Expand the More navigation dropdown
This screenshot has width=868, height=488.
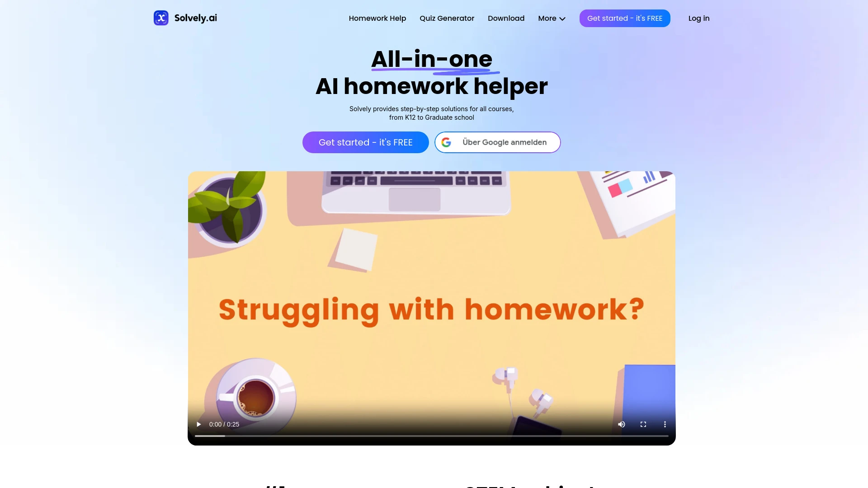(552, 19)
